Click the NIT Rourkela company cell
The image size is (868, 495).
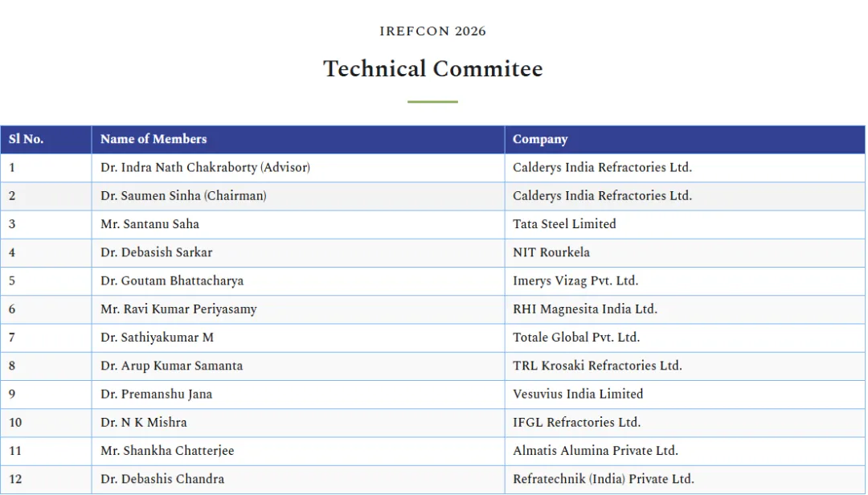pyautogui.click(x=551, y=252)
